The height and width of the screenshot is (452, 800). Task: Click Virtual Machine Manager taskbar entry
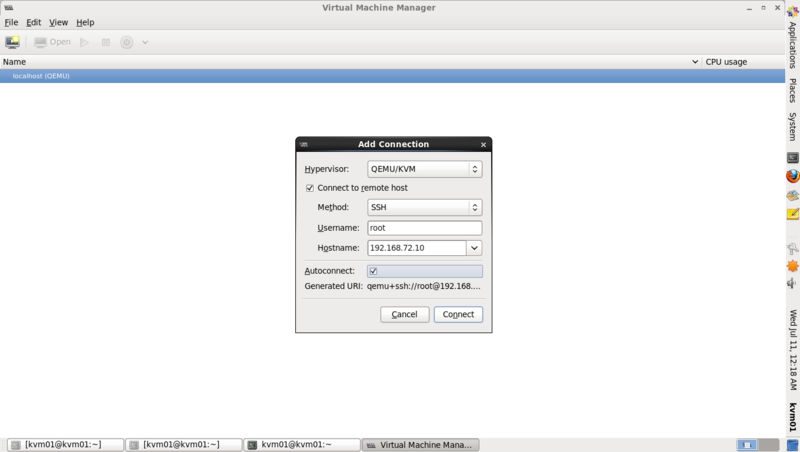[x=420, y=445]
